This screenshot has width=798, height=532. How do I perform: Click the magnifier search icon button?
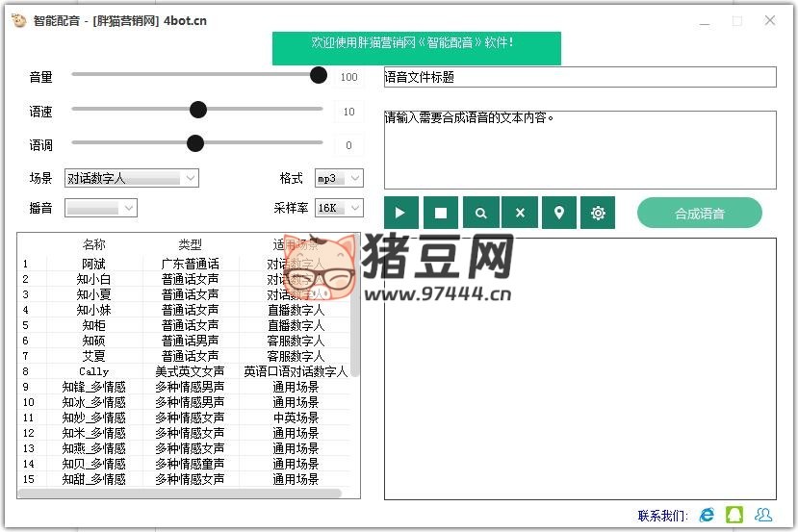pos(481,213)
